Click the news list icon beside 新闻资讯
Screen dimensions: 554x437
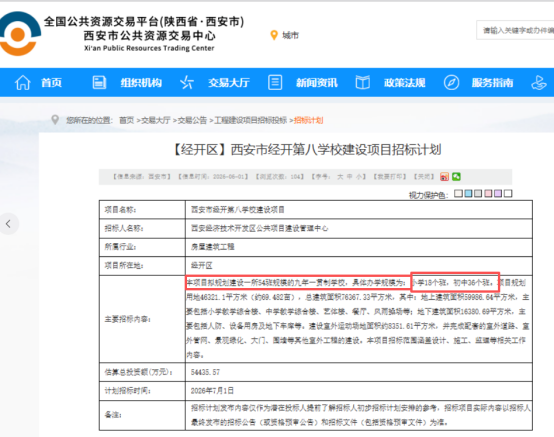point(275,83)
